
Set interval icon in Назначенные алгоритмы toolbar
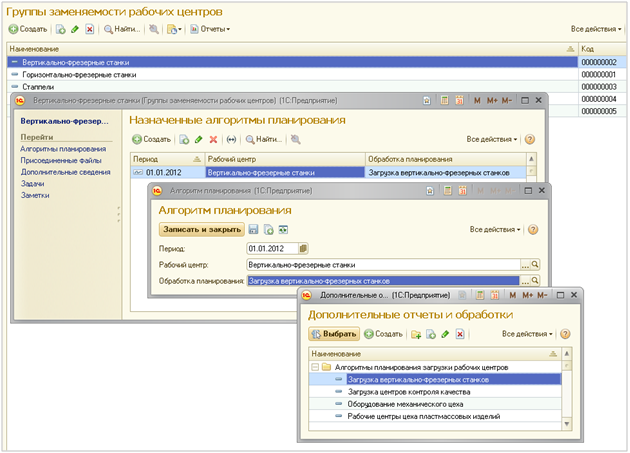click(x=231, y=139)
